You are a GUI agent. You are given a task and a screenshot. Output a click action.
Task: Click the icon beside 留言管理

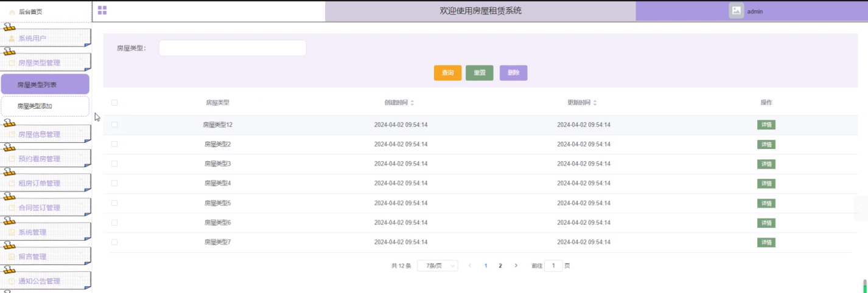12,257
